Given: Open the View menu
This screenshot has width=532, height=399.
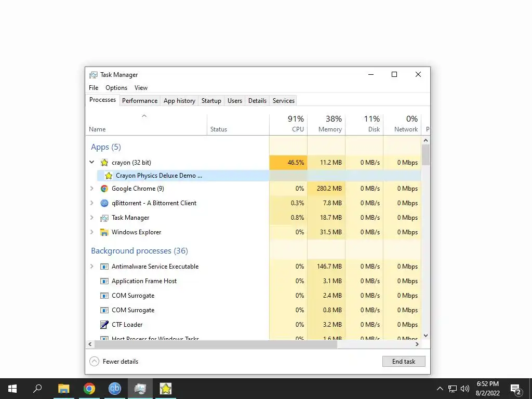Looking at the screenshot, I should pyautogui.click(x=141, y=87).
